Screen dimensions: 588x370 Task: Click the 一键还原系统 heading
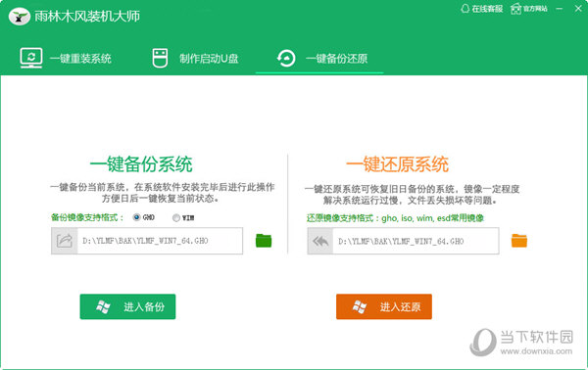click(x=397, y=164)
